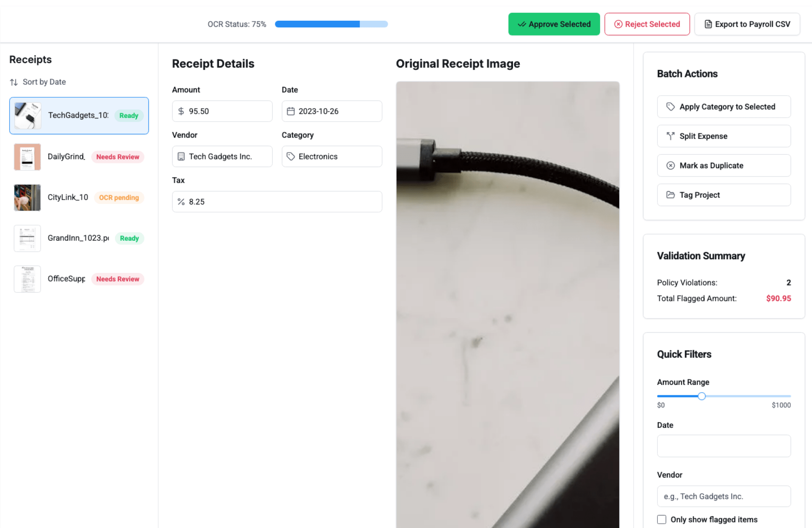Click the calendar icon in Date field
Screen dimensions: 812x528
click(x=291, y=111)
